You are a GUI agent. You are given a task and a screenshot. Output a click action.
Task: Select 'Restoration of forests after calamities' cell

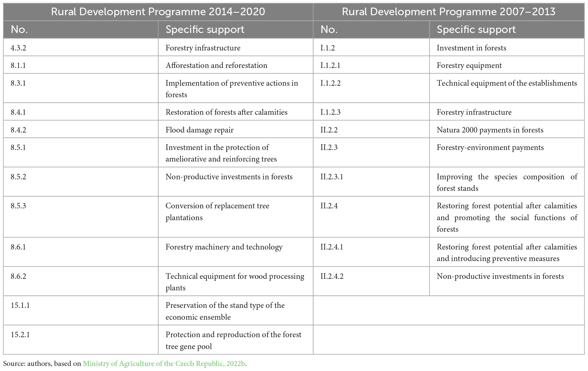pyautogui.click(x=236, y=112)
